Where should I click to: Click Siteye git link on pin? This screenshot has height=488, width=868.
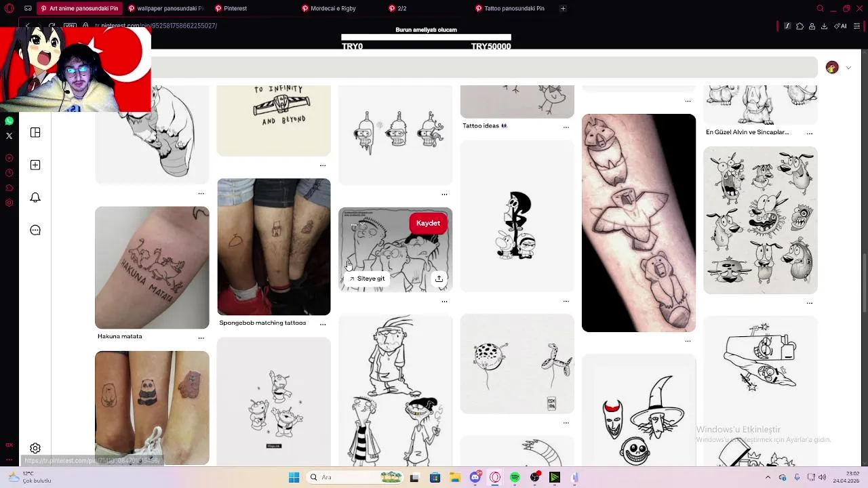point(367,279)
